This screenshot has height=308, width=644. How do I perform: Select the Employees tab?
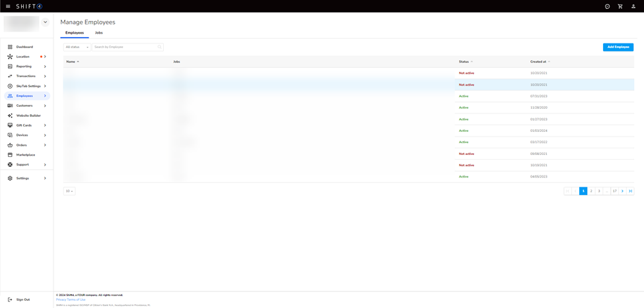click(75, 32)
